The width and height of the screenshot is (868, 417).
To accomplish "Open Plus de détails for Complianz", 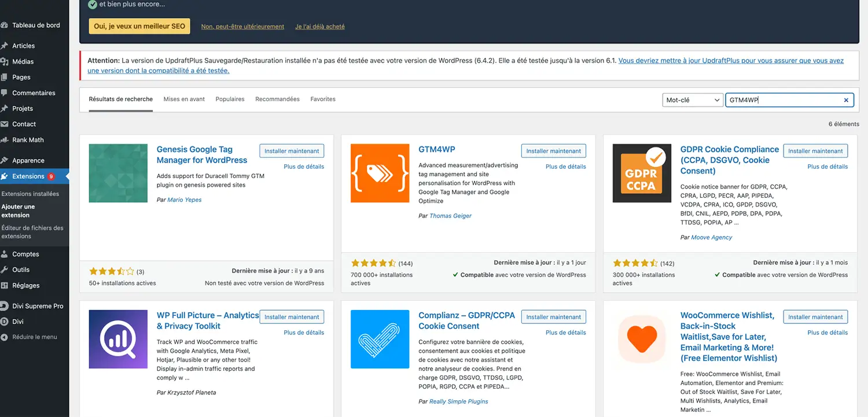I will click(566, 333).
